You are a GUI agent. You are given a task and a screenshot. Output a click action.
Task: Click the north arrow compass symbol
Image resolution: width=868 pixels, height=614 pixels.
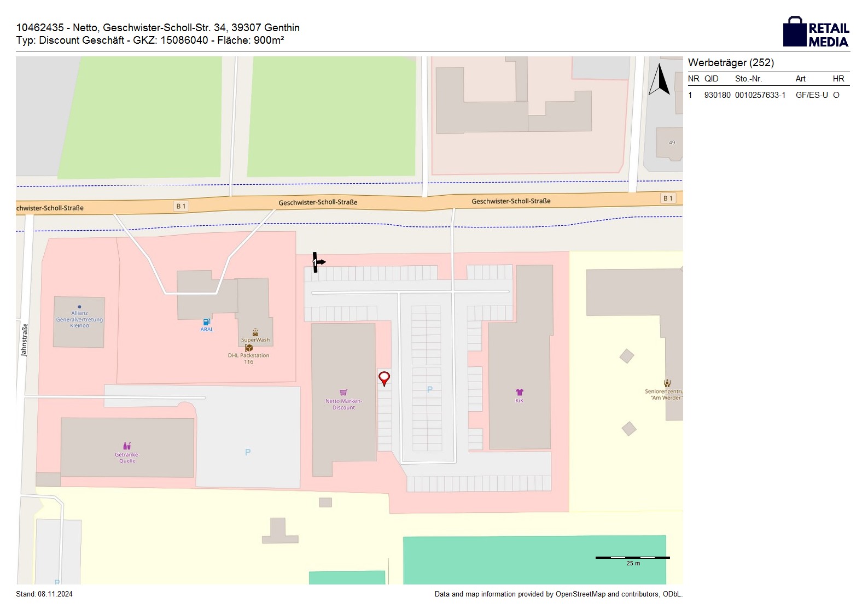[659, 80]
